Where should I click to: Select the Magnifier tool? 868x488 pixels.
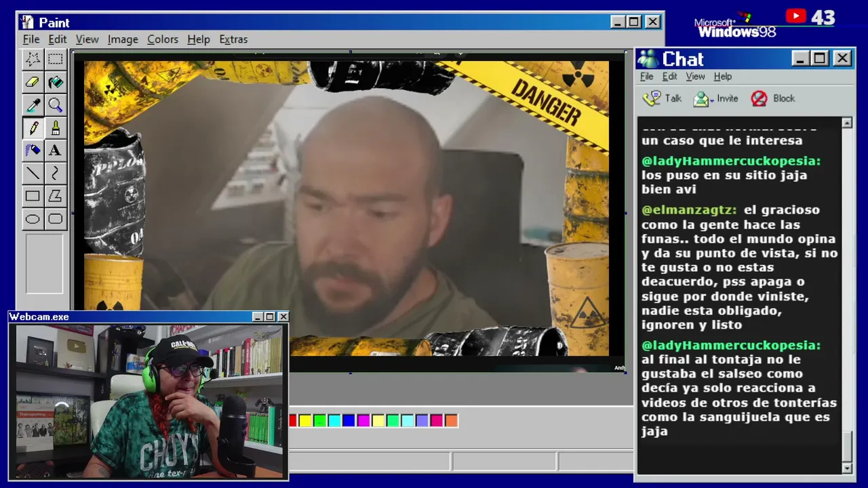pos(56,105)
